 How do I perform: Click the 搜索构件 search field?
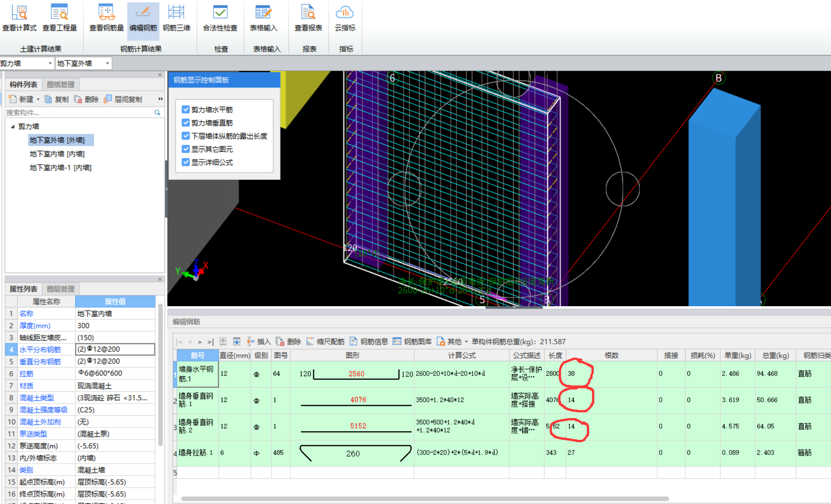coord(79,113)
